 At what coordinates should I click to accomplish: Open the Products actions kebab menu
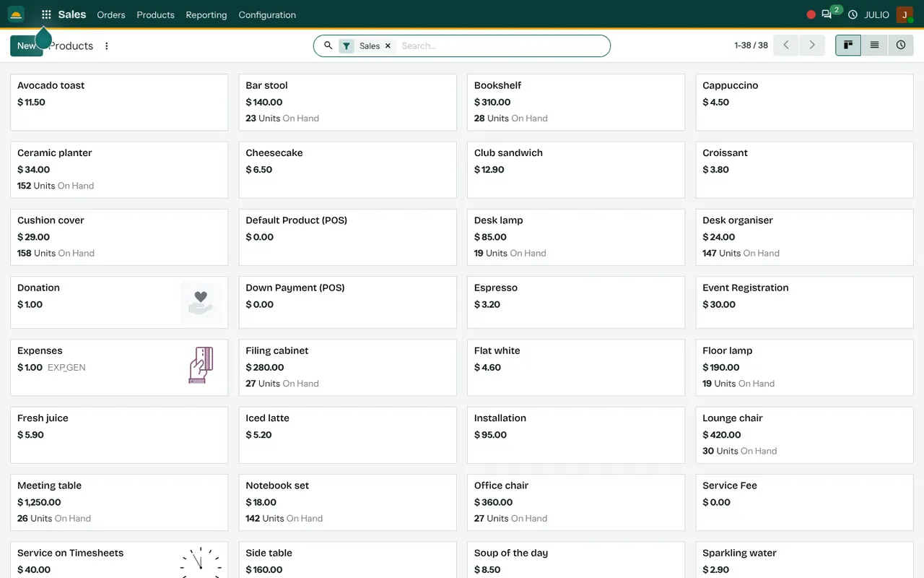107,46
